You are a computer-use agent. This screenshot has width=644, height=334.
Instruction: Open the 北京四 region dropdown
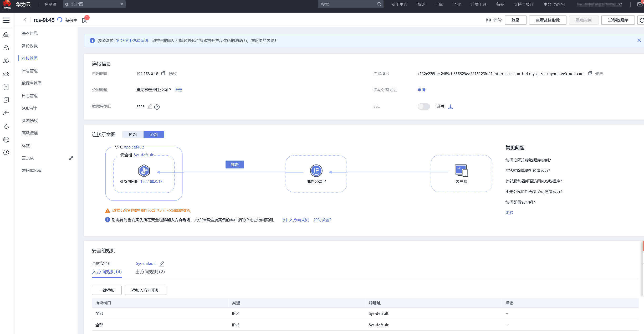[94, 4]
